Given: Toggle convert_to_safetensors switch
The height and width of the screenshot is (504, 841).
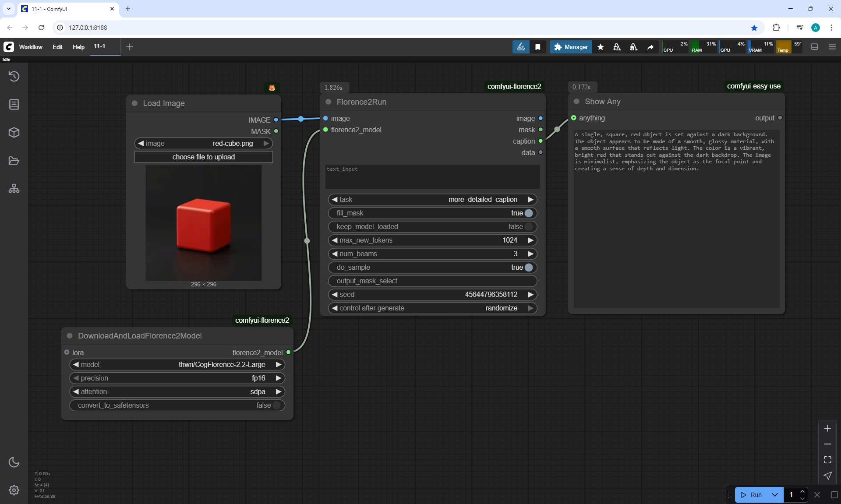Looking at the screenshot, I should [276, 405].
